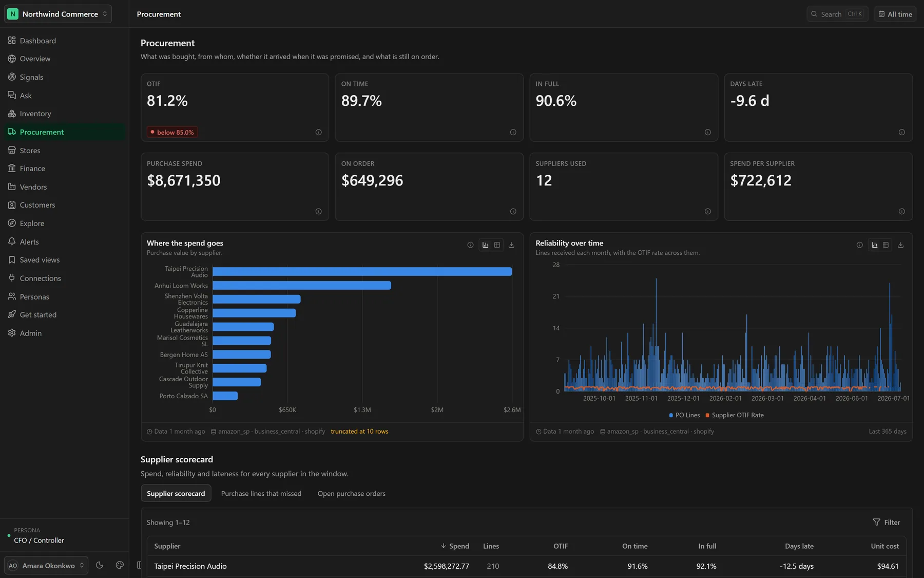Open the scorecard Filter button
Viewport: 924px width, 578px height.
coord(887,523)
